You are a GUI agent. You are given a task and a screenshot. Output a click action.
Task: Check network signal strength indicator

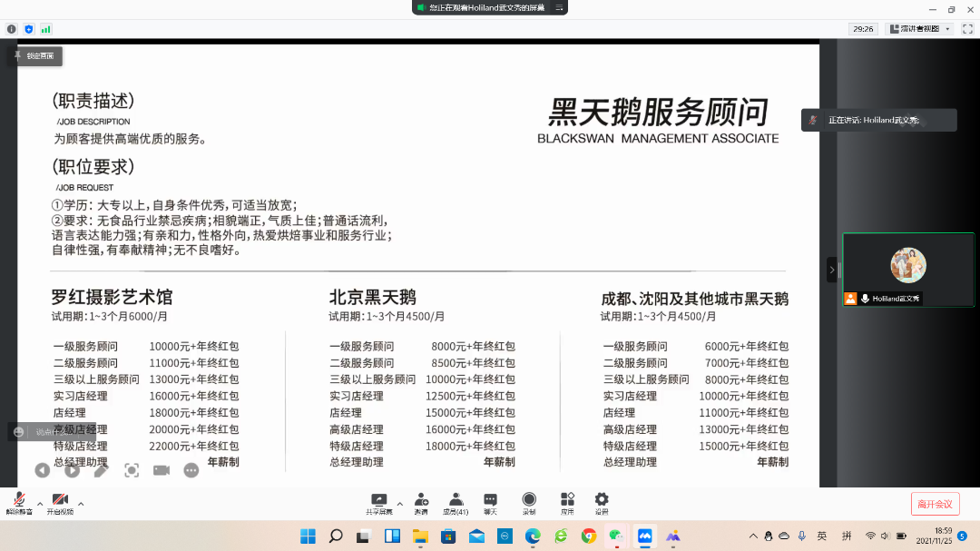point(46,29)
